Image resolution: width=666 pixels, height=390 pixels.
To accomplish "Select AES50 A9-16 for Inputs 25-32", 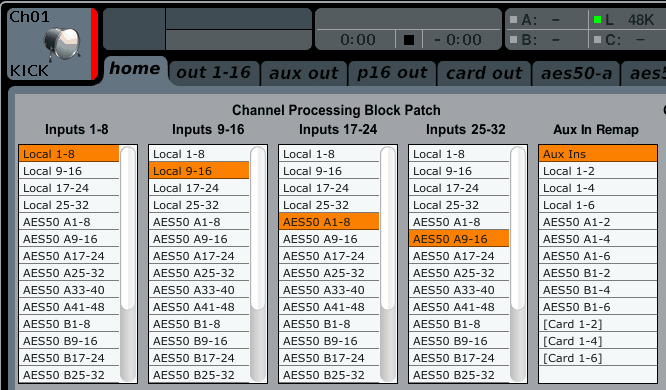I will [x=459, y=239].
